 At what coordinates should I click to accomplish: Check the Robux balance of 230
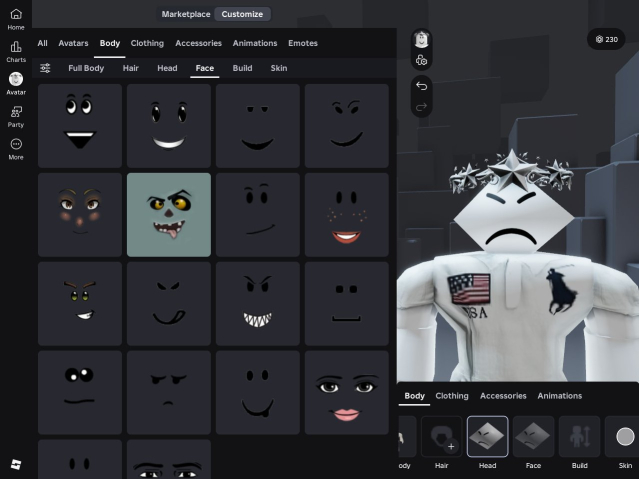(606, 39)
